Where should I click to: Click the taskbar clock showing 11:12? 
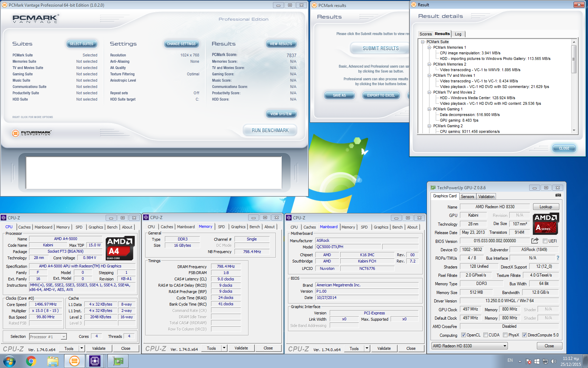coord(570,361)
